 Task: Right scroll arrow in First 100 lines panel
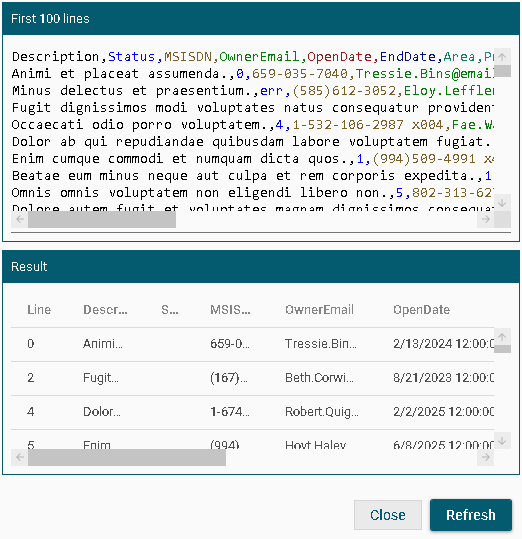click(486, 219)
